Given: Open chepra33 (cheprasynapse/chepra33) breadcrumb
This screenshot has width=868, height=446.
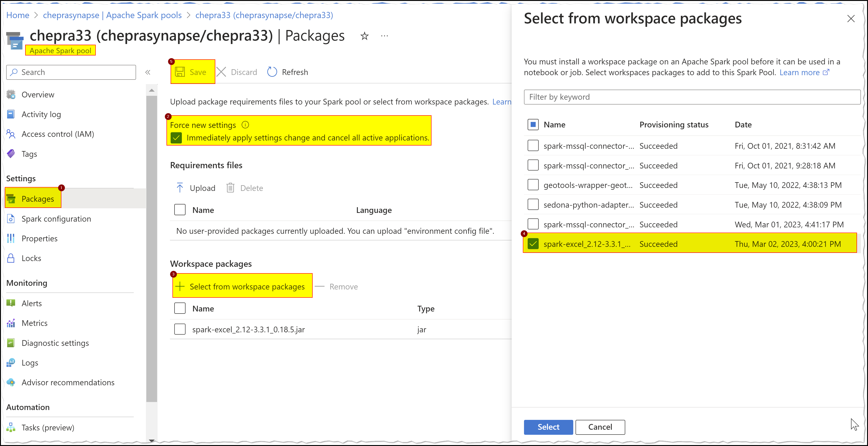Looking at the screenshot, I should (264, 15).
